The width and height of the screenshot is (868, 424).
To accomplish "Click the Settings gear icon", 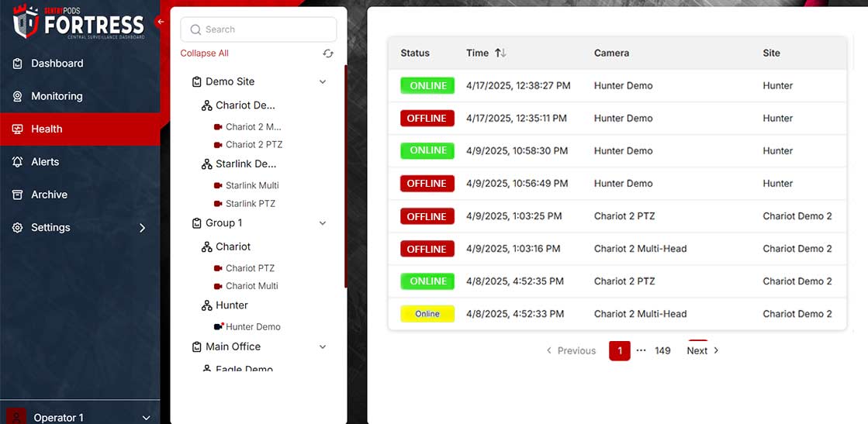I will (x=18, y=227).
